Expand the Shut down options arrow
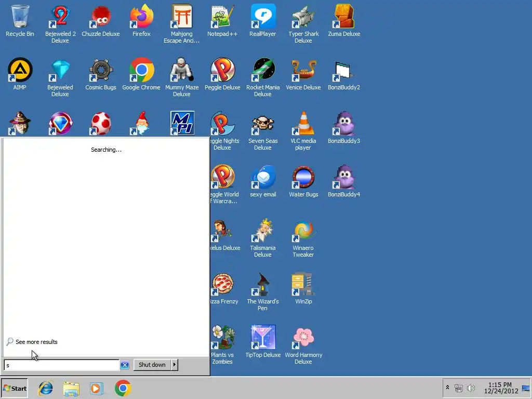532x399 pixels. pyautogui.click(x=175, y=365)
